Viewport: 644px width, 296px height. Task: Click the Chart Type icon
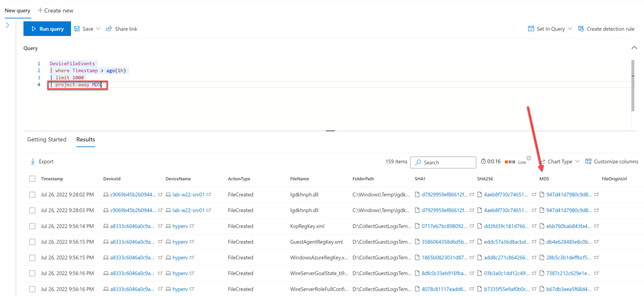pyautogui.click(x=543, y=162)
